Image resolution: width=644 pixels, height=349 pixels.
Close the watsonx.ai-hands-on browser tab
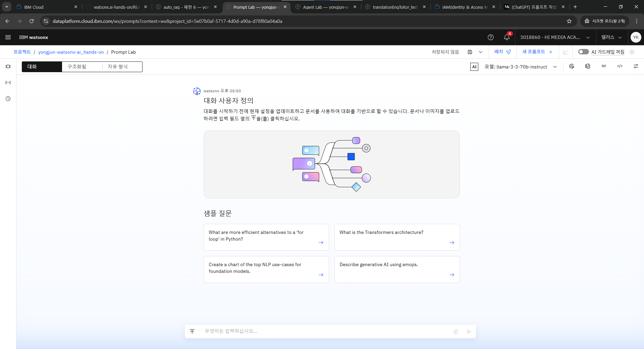146,7
